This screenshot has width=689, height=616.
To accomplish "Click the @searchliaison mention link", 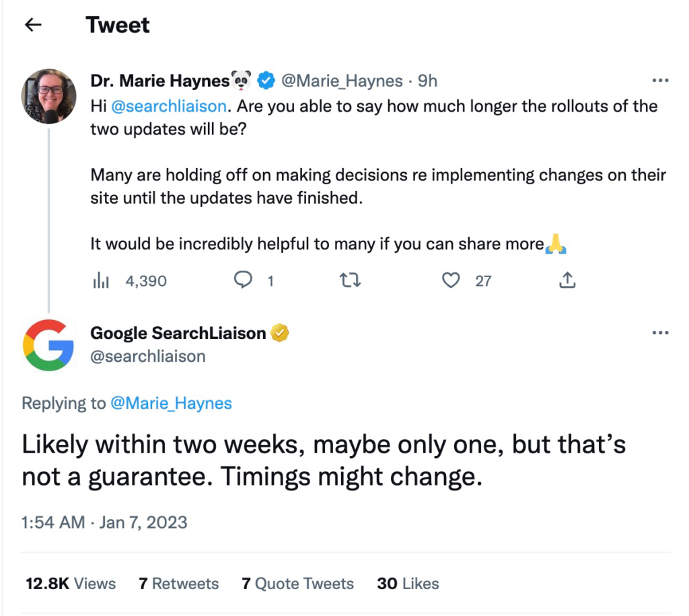I will 171,106.
